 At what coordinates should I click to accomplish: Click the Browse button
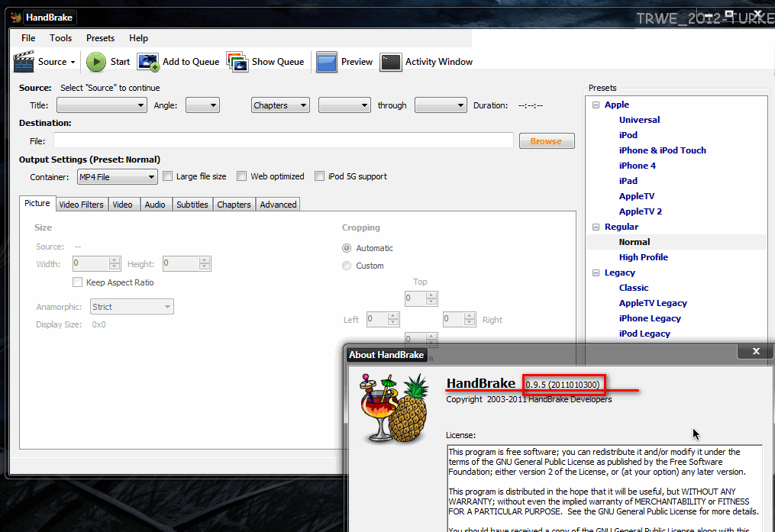547,140
